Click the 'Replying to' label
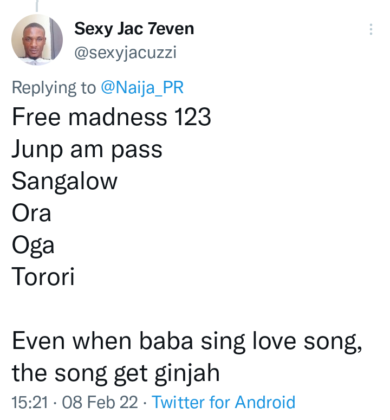Screen dimensions: 390x420 click(x=54, y=88)
